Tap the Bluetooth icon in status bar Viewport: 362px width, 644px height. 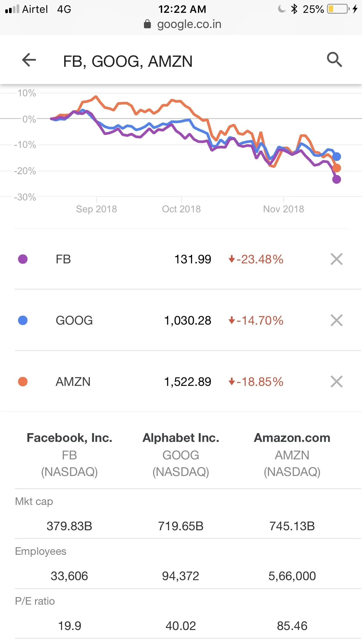[294, 9]
